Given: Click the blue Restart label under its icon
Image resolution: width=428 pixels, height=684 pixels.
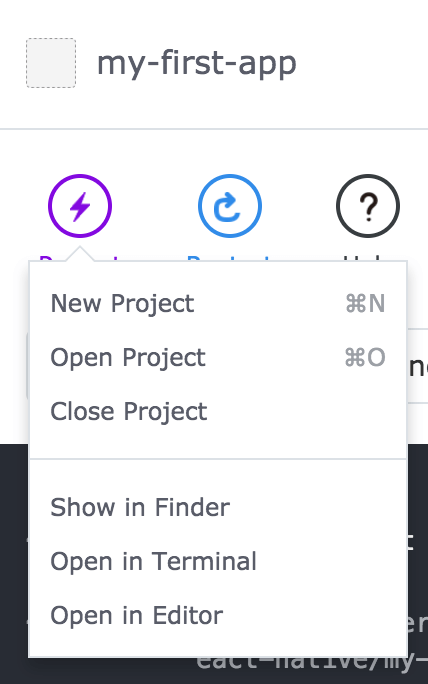Looking at the screenshot, I should (x=228, y=259).
